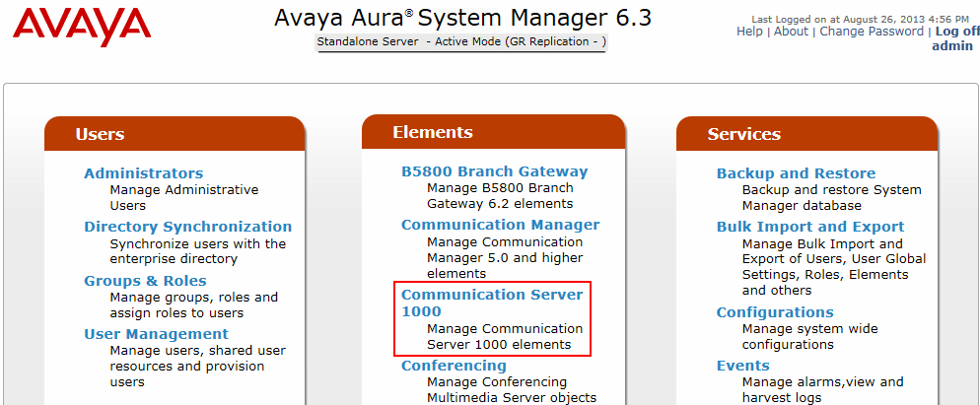Image resolution: width=980 pixels, height=405 pixels.
Task: Click 'Synchronize users with the enterprise directory' text
Action: pyautogui.click(x=197, y=251)
